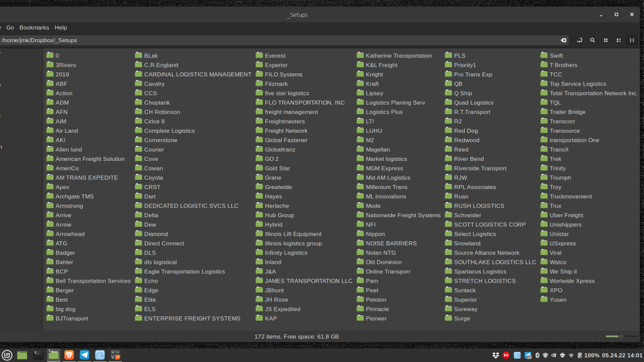Select the Total Transportation Network Inc. folder
Screen dimensions: 644x362
[x=589, y=93]
